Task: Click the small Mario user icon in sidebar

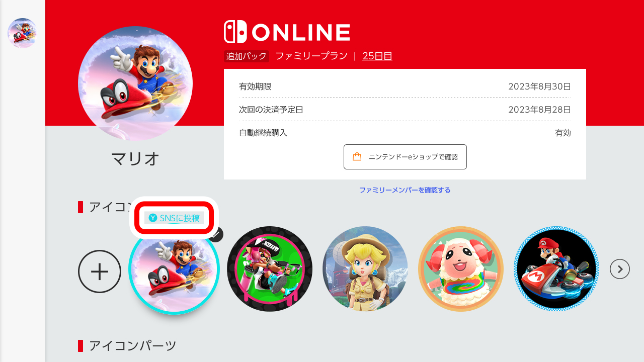Action: [x=23, y=33]
